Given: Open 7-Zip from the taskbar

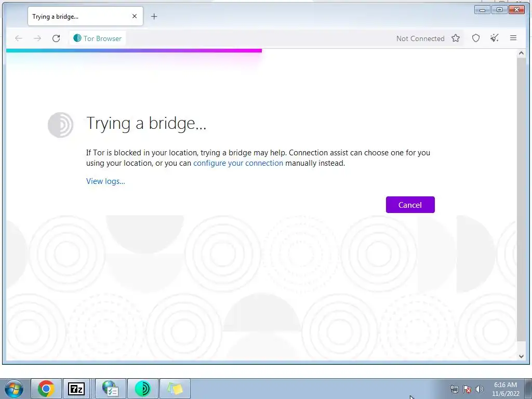Looking at the screenshot, I should (x=76, y=389).
